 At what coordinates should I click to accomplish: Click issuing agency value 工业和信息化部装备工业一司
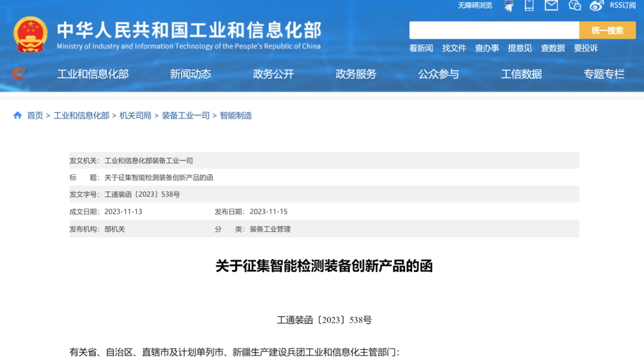pos(149,160)
